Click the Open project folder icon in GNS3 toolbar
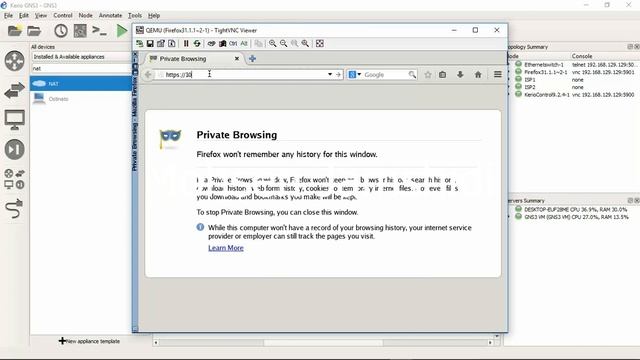Viewport: 640px width, 360px height. click(x=34, y=31)
